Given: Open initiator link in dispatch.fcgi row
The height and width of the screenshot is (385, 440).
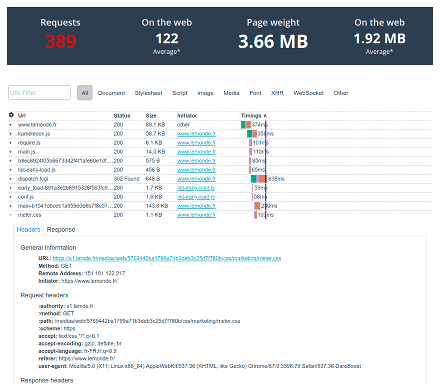Looking at the screenshot, I should 196,179.
